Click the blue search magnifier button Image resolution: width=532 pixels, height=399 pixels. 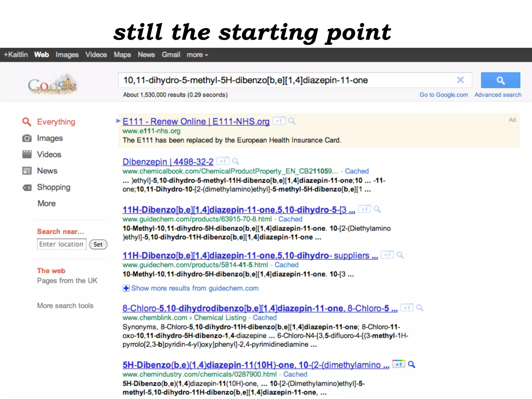tap(500, 80)
